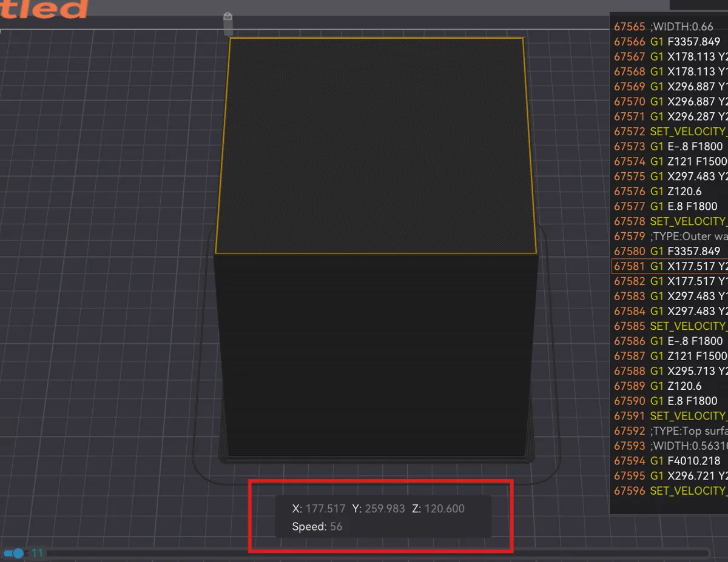The height and width of the screenshot is (562, 728).
Task: Select line 67578 SET_VELOCITY command
Action: pos(670,221)
